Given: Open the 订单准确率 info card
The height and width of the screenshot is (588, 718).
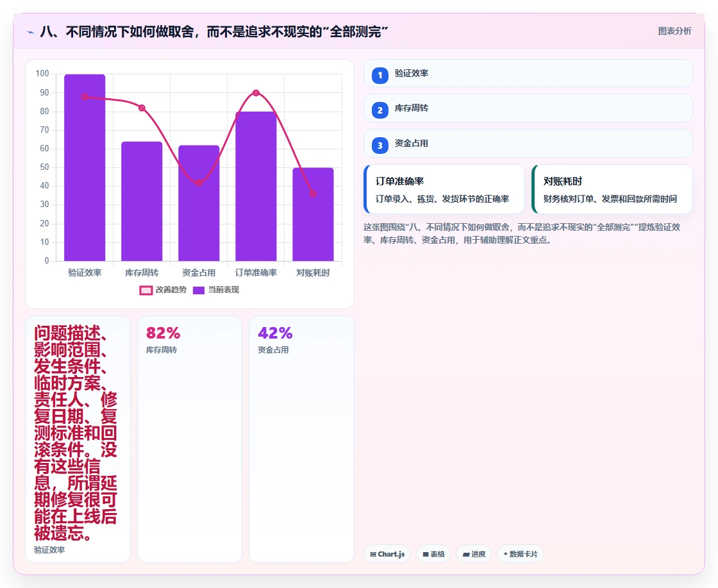Looking at the screenshot, I should click(x=444, y=189).
